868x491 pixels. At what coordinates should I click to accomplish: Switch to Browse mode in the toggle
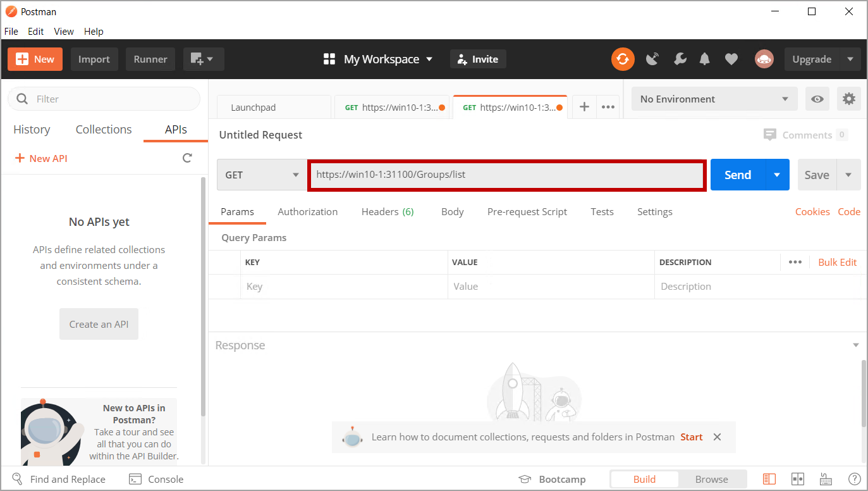pyautogui.click(x=711, y=479)
